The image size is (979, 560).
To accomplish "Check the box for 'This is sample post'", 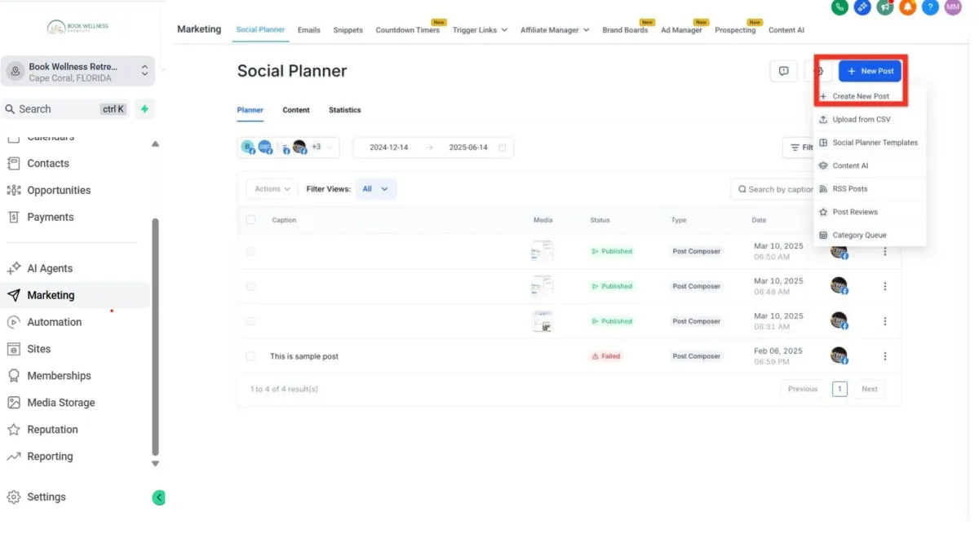I will point(250,356).
